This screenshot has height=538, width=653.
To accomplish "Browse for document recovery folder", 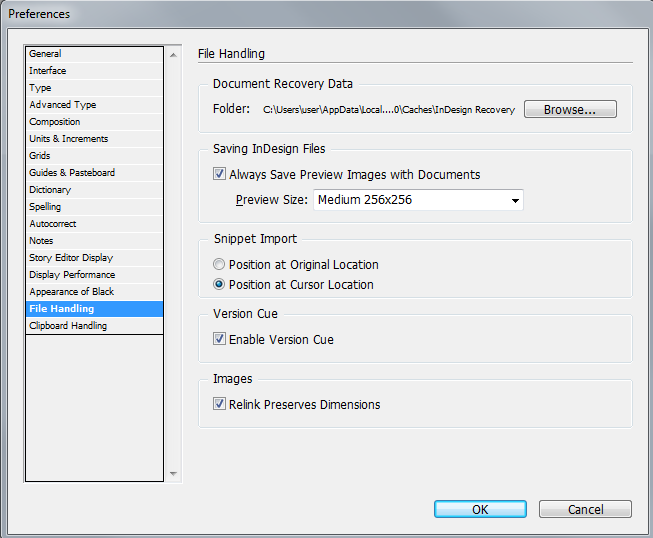I will pos(570,110).
